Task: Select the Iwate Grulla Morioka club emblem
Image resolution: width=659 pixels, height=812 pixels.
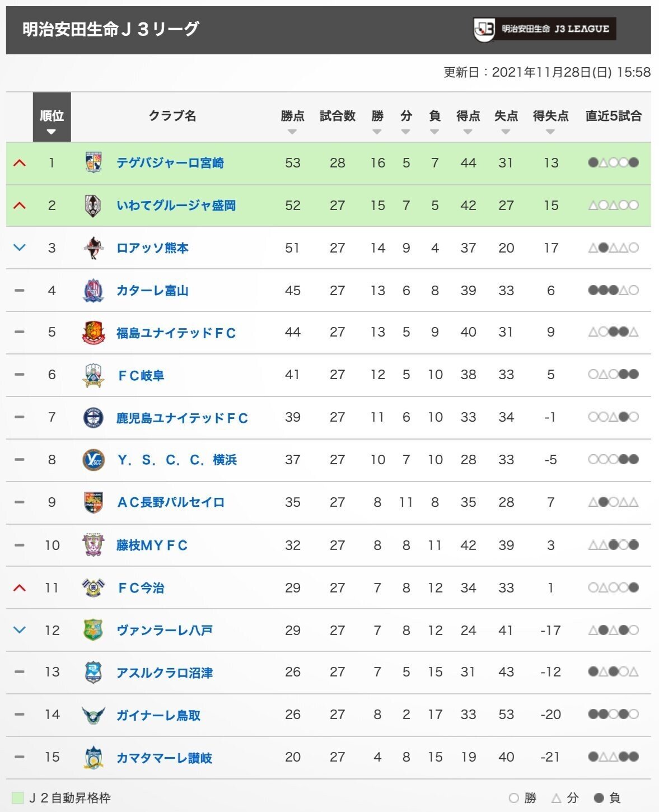Action: click(94, 206)
